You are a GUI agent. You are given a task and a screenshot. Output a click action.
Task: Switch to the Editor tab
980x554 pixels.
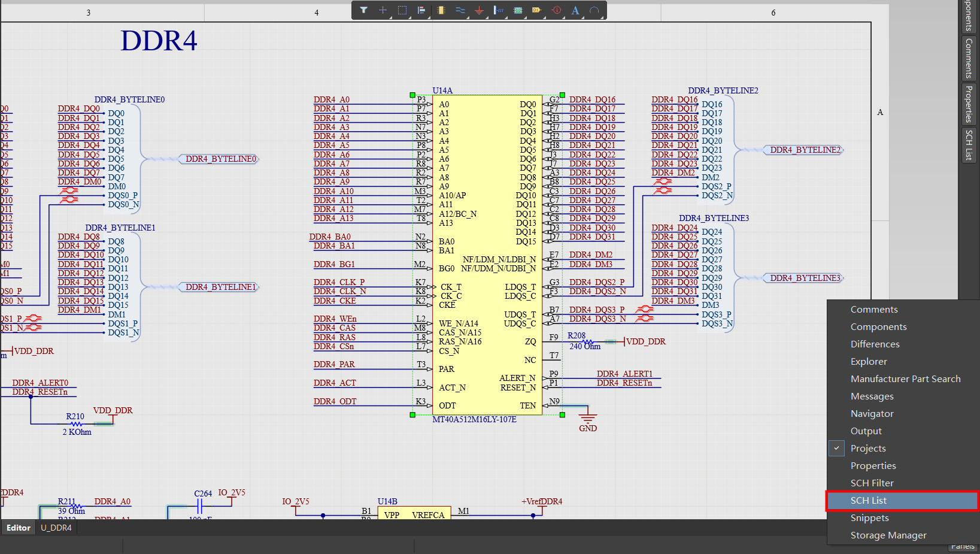[19, 528]
